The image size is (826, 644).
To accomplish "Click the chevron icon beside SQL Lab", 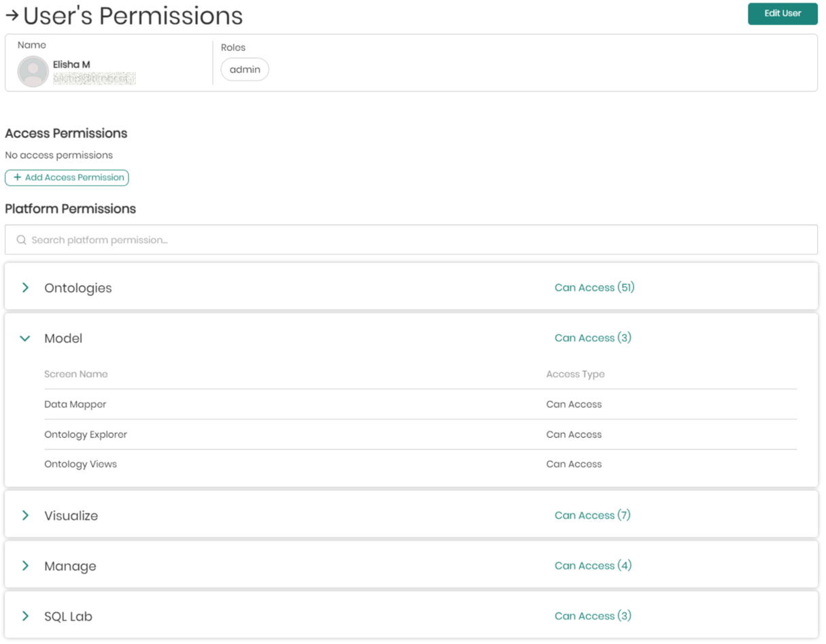I will (x=25, y=615).
